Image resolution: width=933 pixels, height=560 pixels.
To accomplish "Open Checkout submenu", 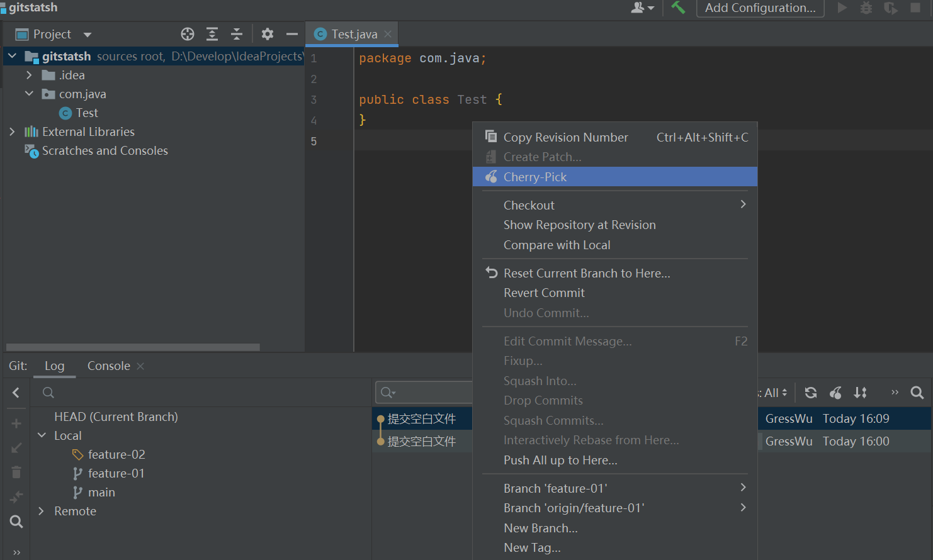I will [x=614, y=205].
